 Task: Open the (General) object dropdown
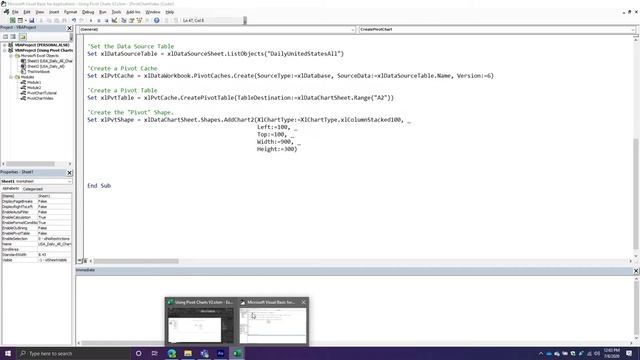(353, 29)
